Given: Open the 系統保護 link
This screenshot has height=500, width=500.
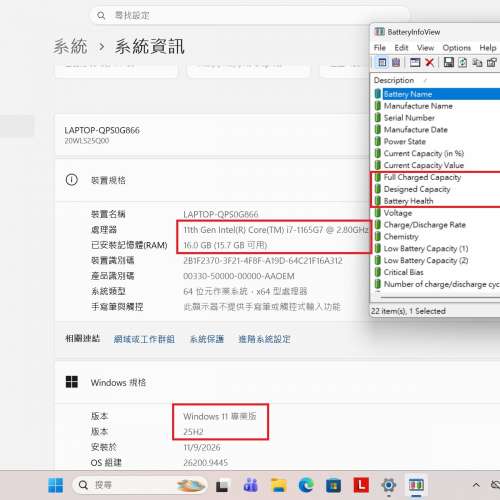Looking at the screenshot, I should 207,339.
